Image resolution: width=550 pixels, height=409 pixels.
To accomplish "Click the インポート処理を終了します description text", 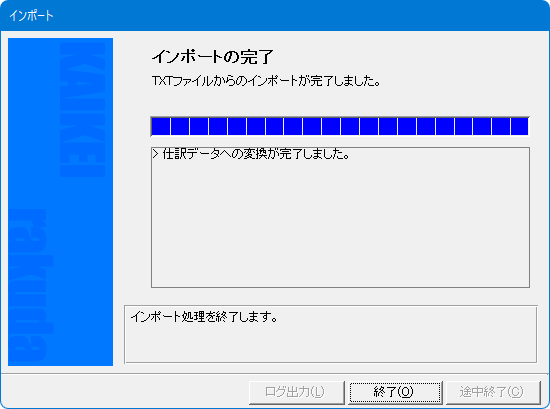I will (x=204, y=317).
